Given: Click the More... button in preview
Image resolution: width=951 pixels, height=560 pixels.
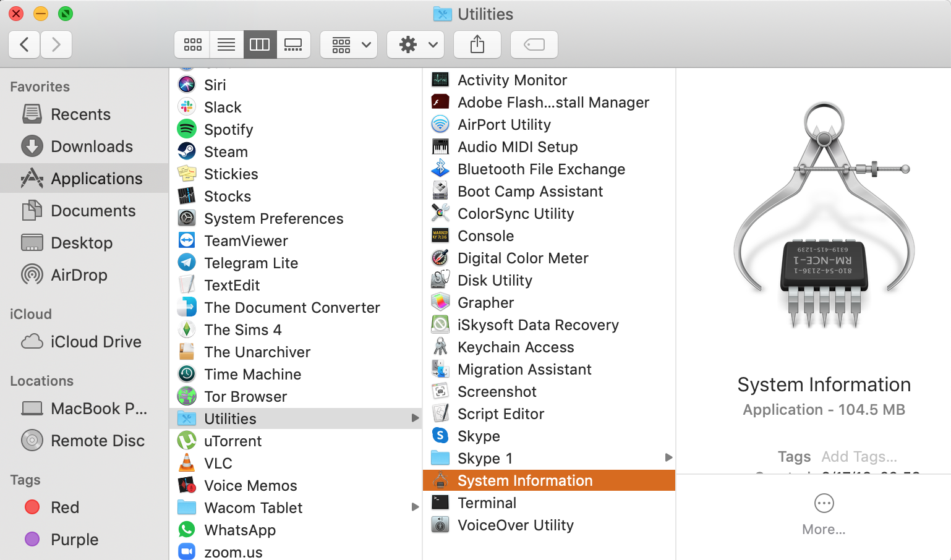Looking at the screenshot, I should tap(824, 514).
